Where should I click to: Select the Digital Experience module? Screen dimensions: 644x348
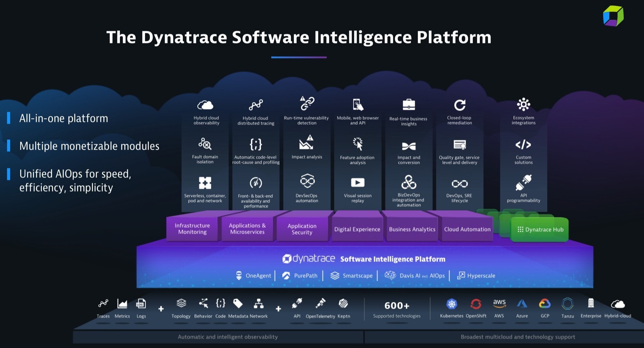[357, 229]
